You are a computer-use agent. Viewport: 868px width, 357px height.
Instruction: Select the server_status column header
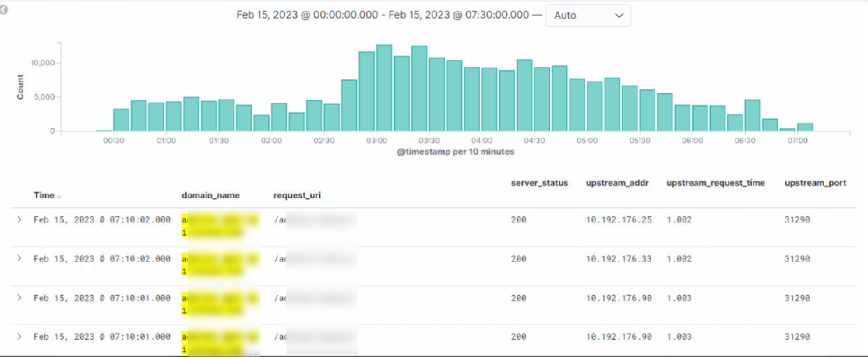tap(539, 183)
